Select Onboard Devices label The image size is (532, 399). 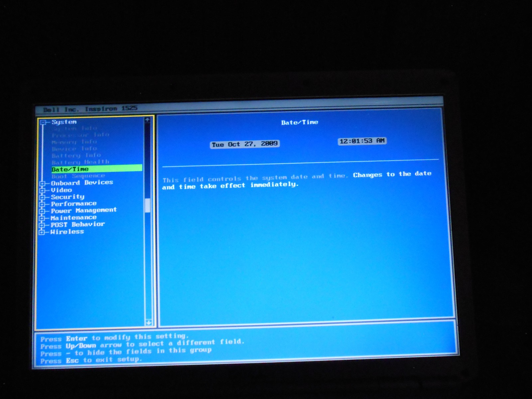tap(82, 183)
